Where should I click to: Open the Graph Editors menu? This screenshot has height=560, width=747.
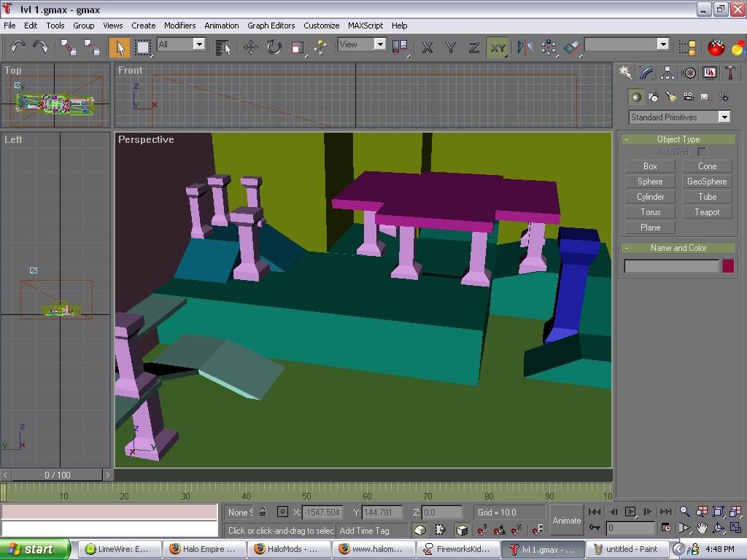pos(271,26)
